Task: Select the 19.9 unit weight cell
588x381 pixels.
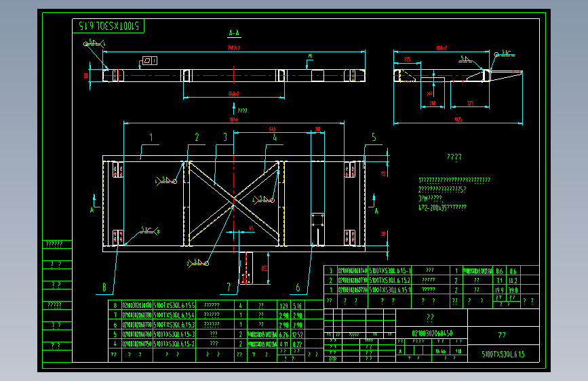Action: coord(500,290)
